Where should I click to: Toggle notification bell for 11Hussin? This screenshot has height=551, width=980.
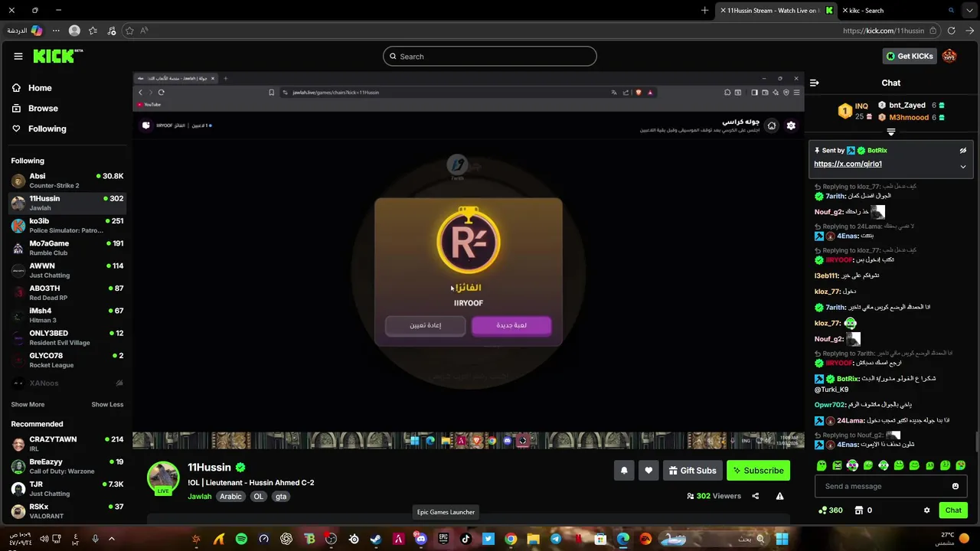[624, 471]
